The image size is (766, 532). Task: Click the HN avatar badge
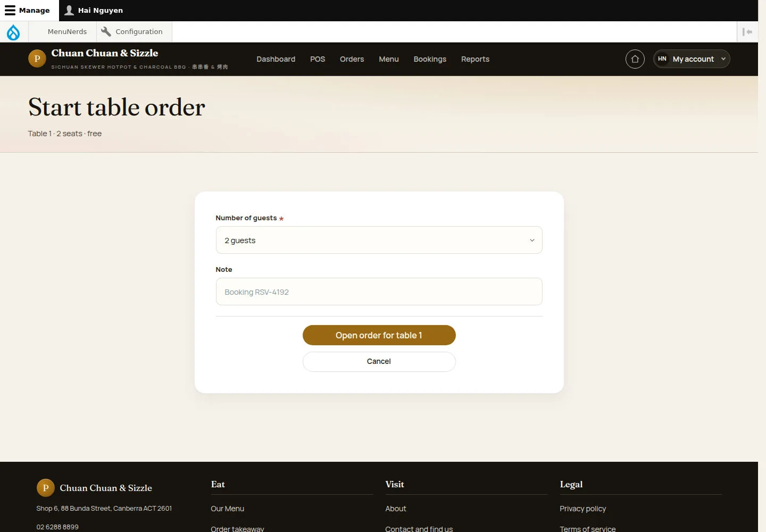coord(662,59)
